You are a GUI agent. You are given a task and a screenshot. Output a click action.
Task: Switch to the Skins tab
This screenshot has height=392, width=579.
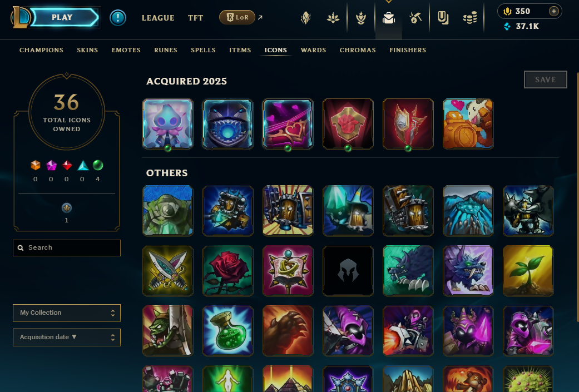87,50
